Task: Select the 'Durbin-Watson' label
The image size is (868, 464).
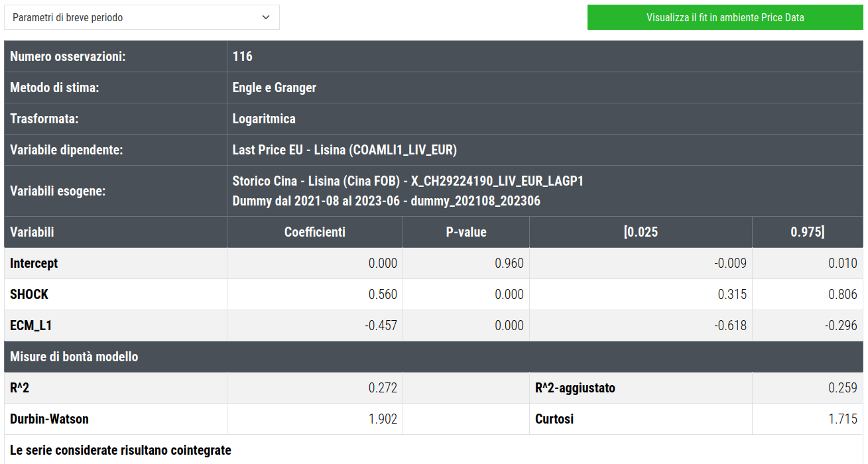Action: [49, 419]
